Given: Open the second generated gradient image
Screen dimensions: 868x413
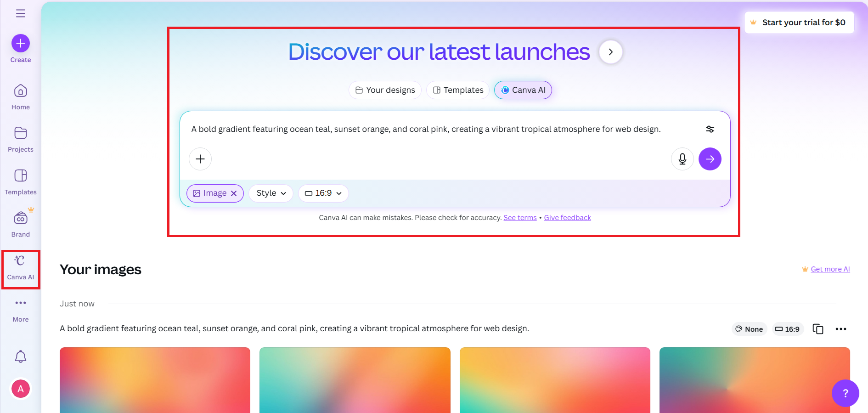Looking at the screenshot, I should coord(355,380).
